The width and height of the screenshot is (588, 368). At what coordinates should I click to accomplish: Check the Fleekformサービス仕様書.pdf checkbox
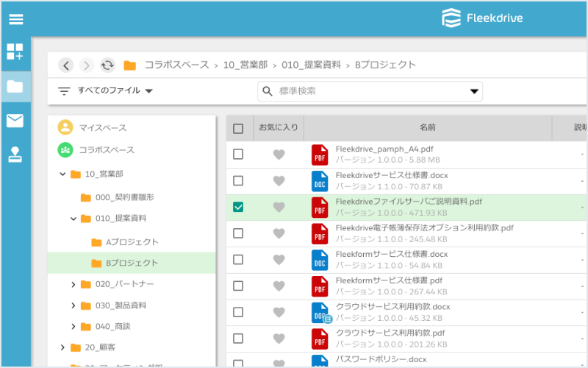(238, 286)
